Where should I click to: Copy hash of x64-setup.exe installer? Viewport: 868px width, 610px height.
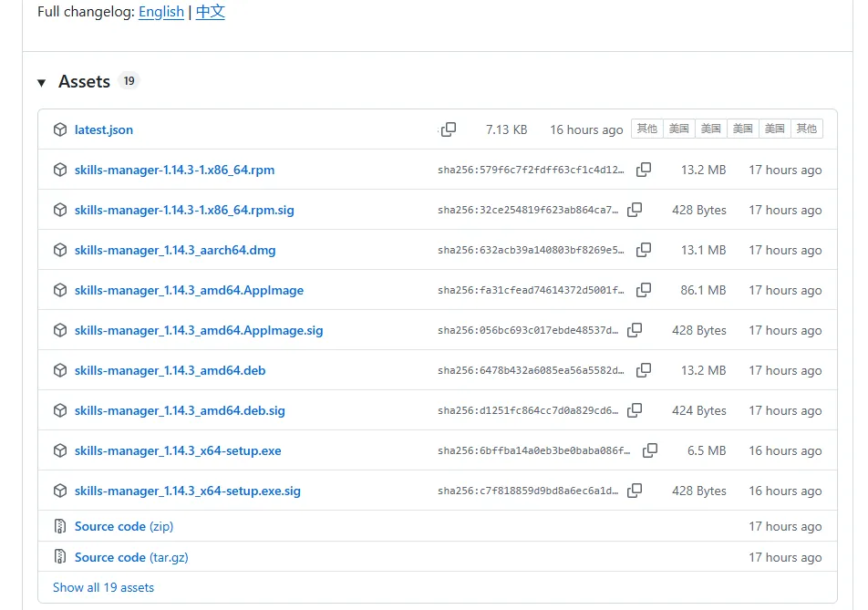(x=650, y=450)
